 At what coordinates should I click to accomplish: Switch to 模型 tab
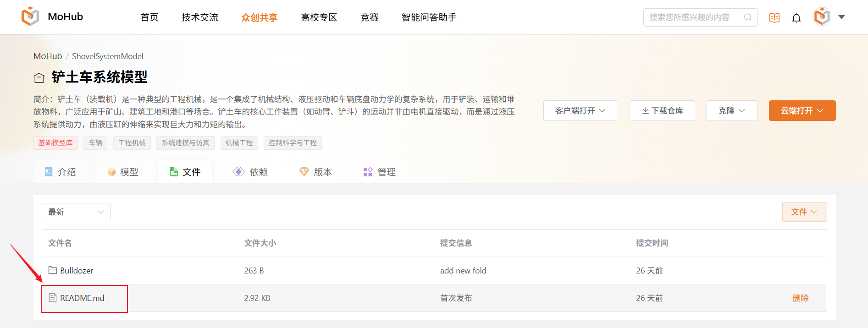pos(123,172)
